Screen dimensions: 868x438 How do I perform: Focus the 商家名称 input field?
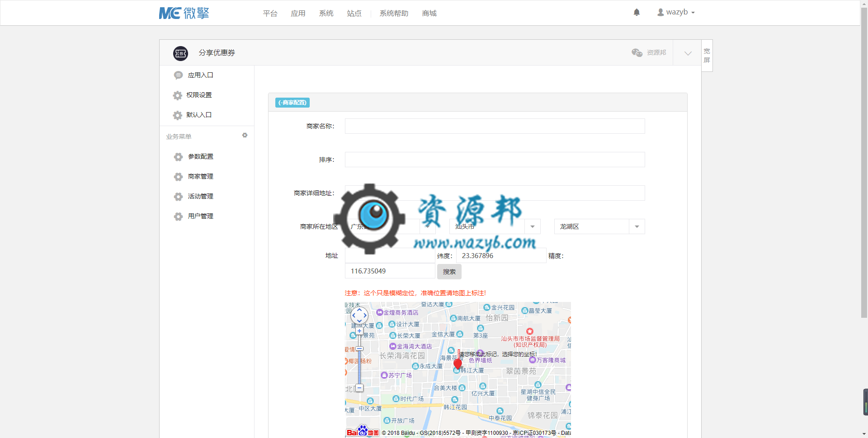coord(495,126)
